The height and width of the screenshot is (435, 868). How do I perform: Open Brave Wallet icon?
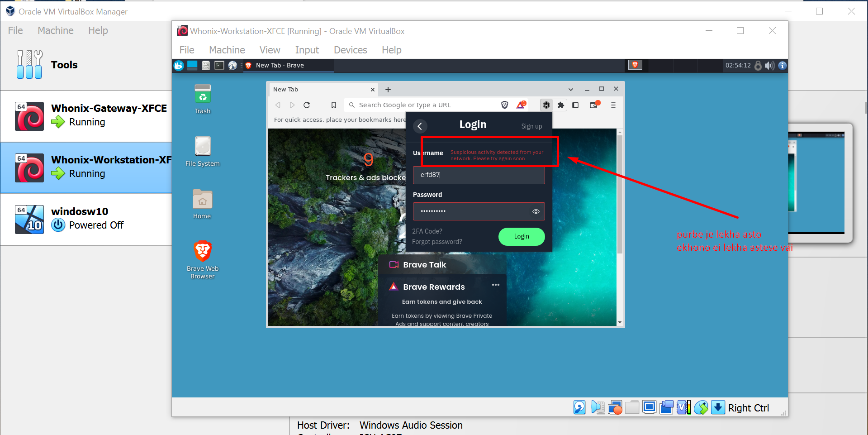tap(594, 105)
